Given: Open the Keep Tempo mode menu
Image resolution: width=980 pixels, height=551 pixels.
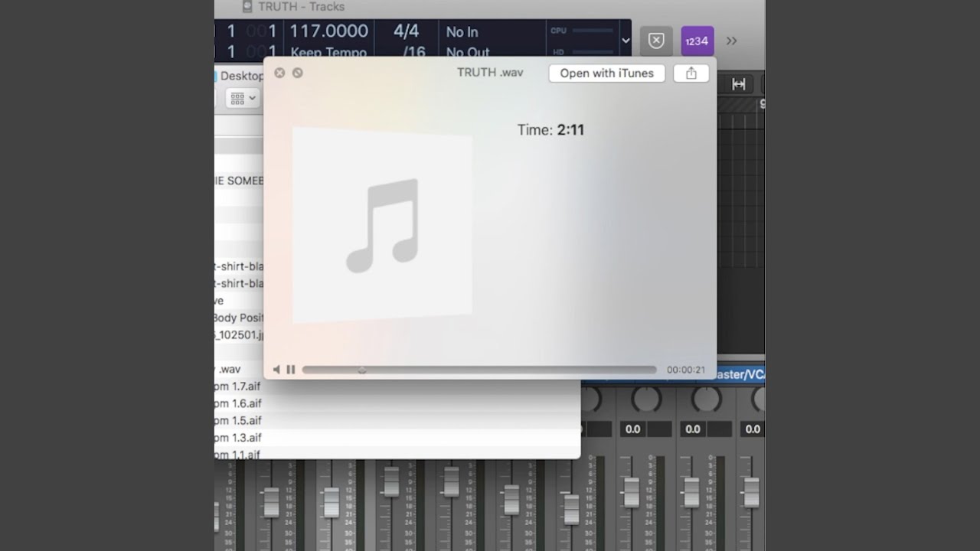Looking at the screenshot, I should pyautogui.click(x=328, y=52).
